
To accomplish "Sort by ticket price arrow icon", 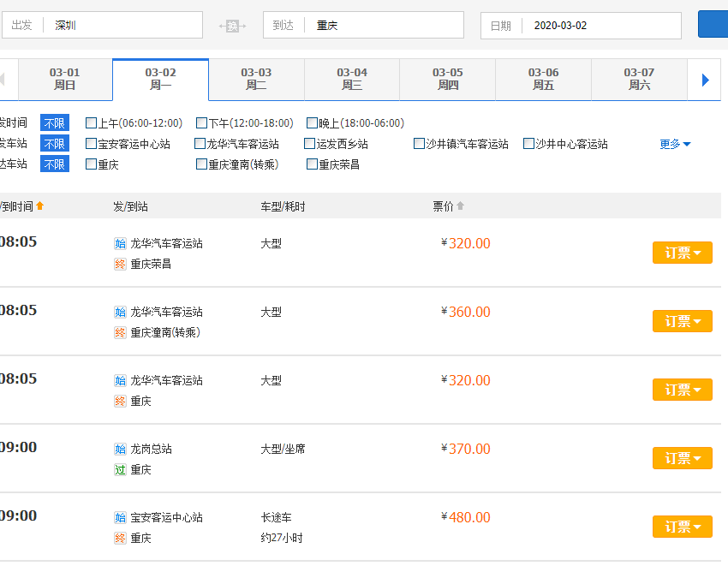I will pyautogui.click(x=460, y=206).
